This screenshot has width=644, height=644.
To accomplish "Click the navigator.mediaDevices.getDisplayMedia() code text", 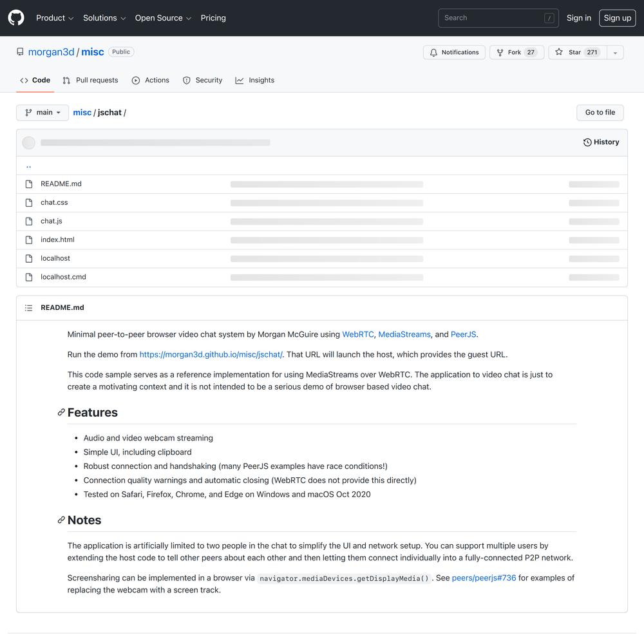I will 344,578.
